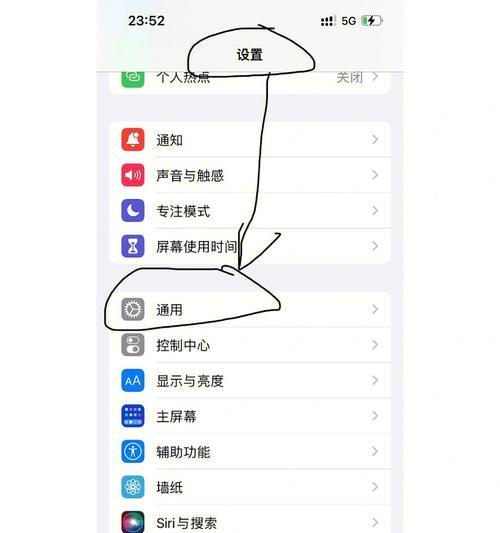Open the 通用 row chevron
The image size is (500, 533).
tap(375, 309)
